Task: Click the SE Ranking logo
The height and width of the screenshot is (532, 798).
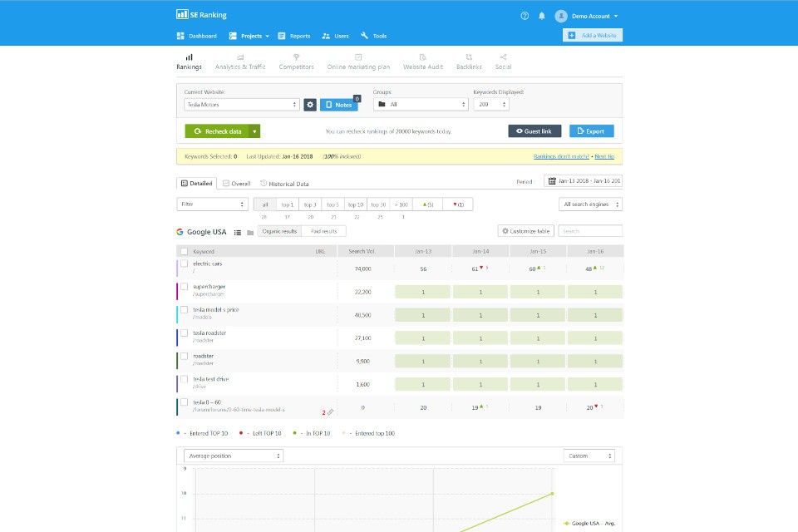Action: 201,14
